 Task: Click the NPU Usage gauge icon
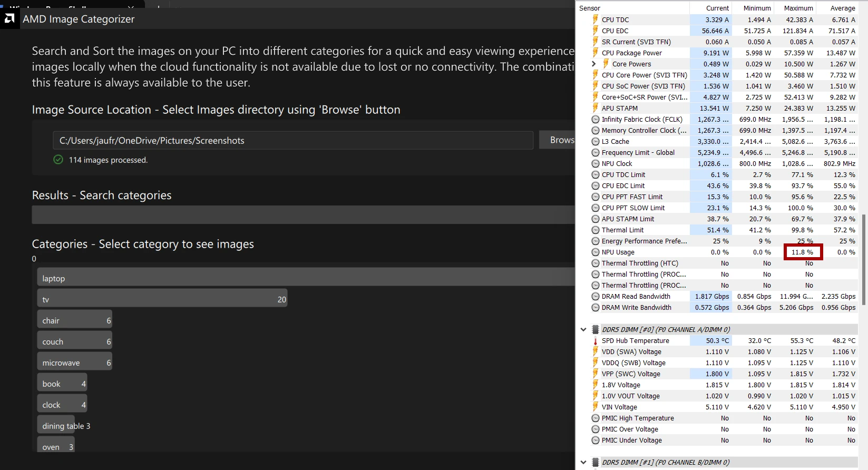click(x=596, y=252)
